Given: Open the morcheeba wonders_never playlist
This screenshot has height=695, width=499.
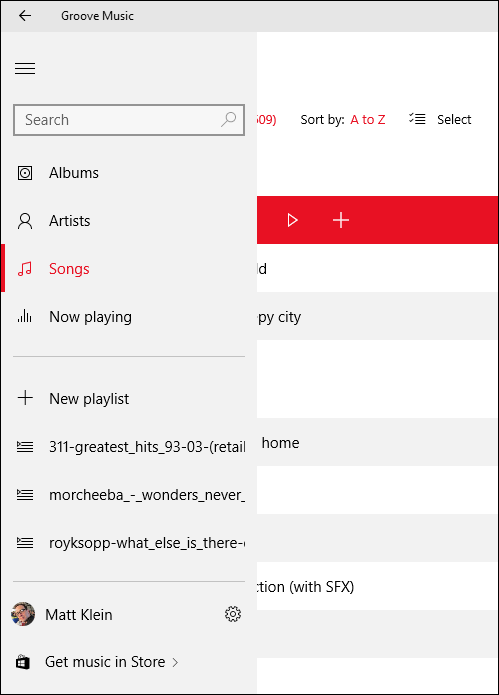Looking at the screenshot, I should point(129,495).
